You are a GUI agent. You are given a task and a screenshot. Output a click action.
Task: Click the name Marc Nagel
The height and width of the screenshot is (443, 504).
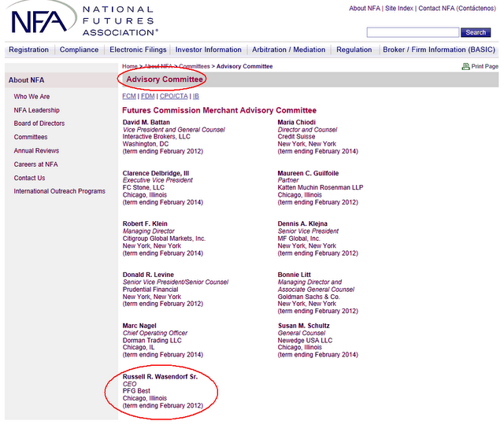click(x=139, y=326)
